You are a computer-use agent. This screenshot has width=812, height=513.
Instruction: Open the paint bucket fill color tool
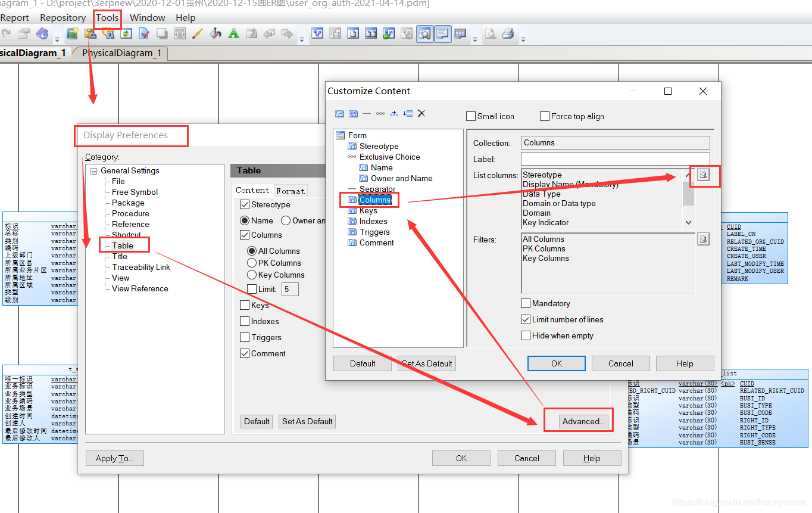[215, 33]
